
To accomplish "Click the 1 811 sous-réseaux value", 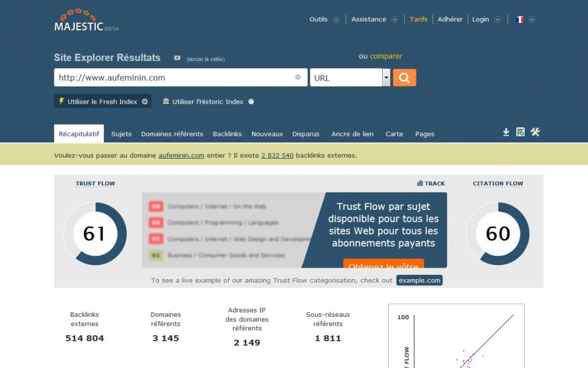I will tap(328, 339).
